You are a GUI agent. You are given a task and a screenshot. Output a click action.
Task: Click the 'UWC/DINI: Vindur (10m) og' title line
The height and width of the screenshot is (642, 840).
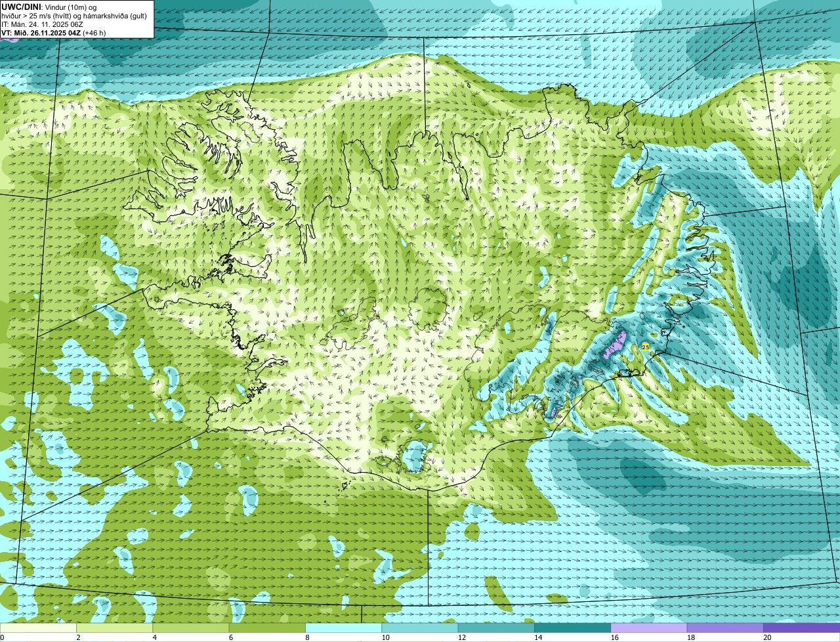pos(49,7)
